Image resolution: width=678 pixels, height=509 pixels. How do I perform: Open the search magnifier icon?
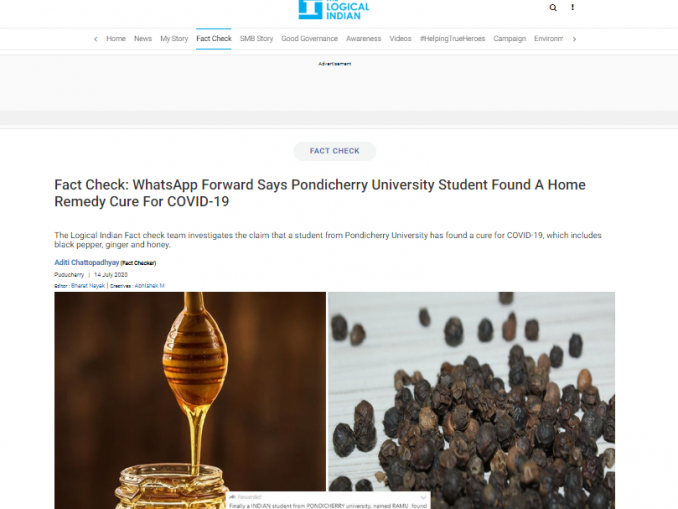click(553, 7)
